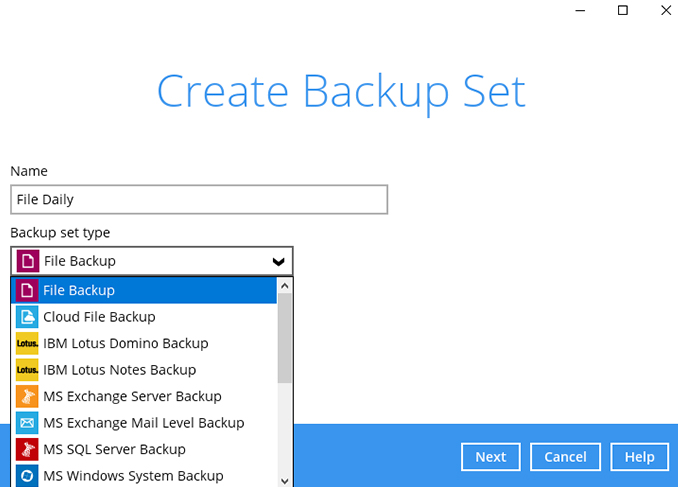Collapse the Backup set type dropdown arrow
The height and width of the screenshot is (487, 678).
278,261
